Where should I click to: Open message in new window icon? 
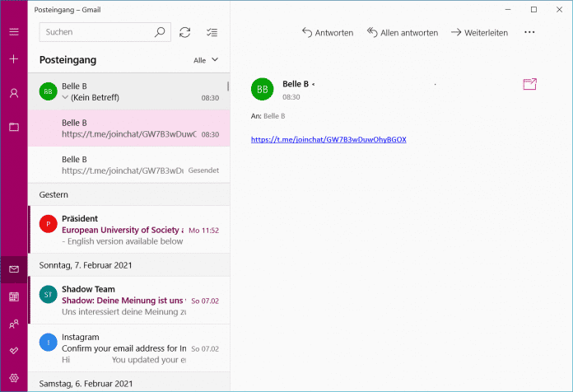click(x=529, y=85)
